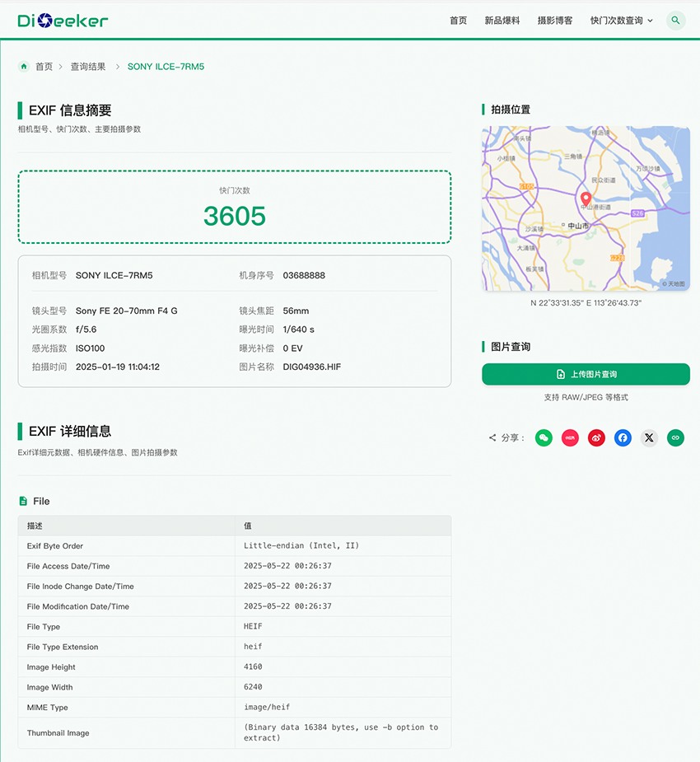Screen dimensions: 700x762
Task: Click the GPS coordinates under the map
Action: [586, 303]
